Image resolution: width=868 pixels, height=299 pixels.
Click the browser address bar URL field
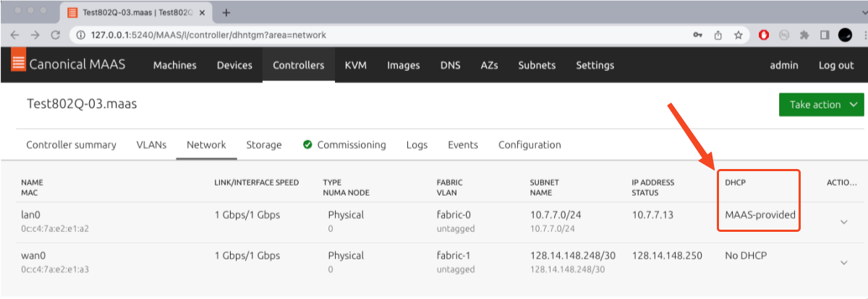pyautogui.click(x=362, y=35)
